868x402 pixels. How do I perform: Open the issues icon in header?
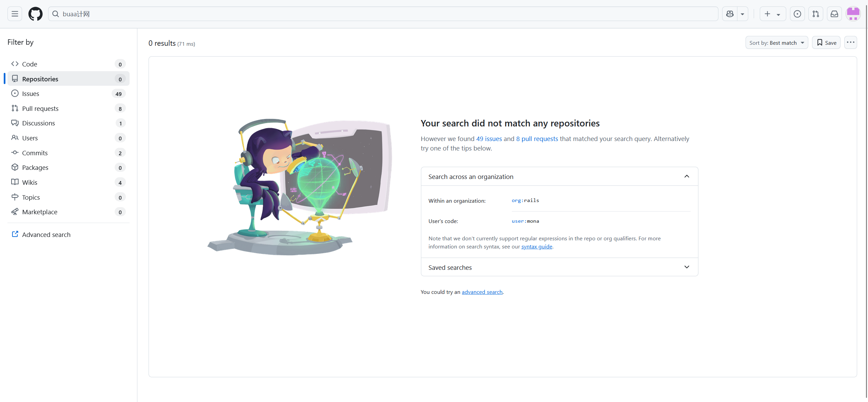click(x=797, y=14)
